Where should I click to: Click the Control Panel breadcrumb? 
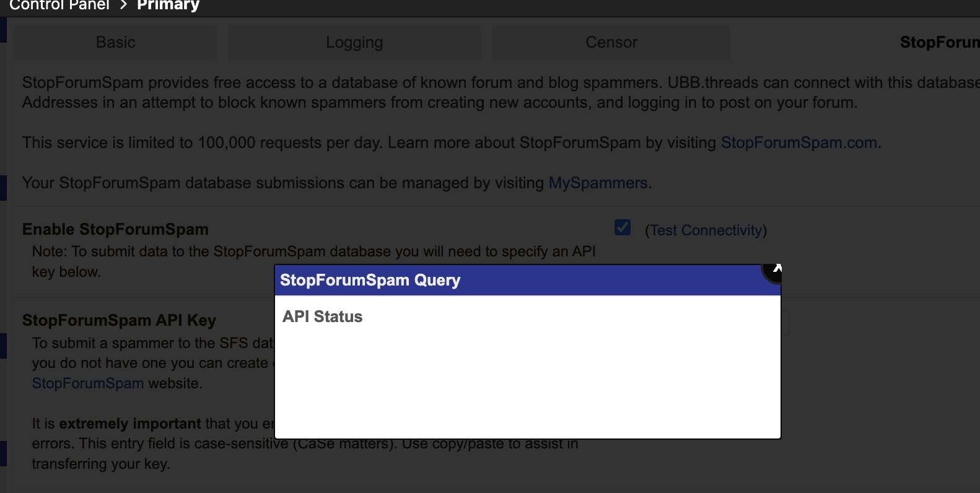pos(59,5)
